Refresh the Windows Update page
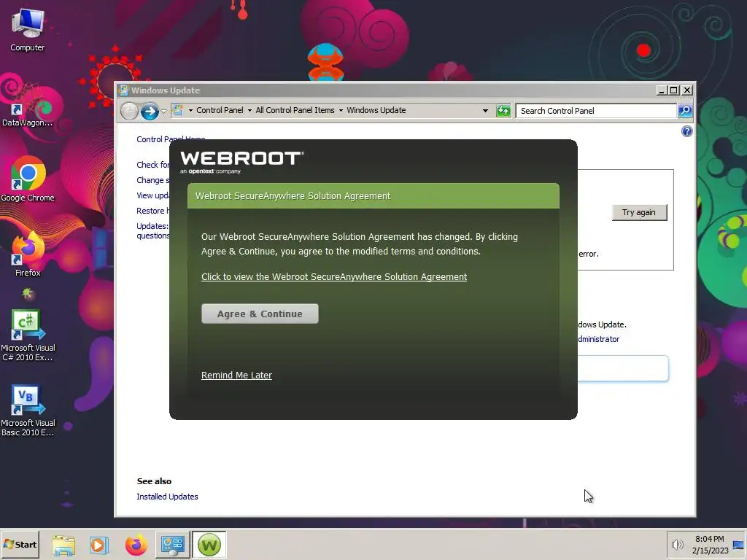This screenshot has height=560, width=747. point(503,111)
